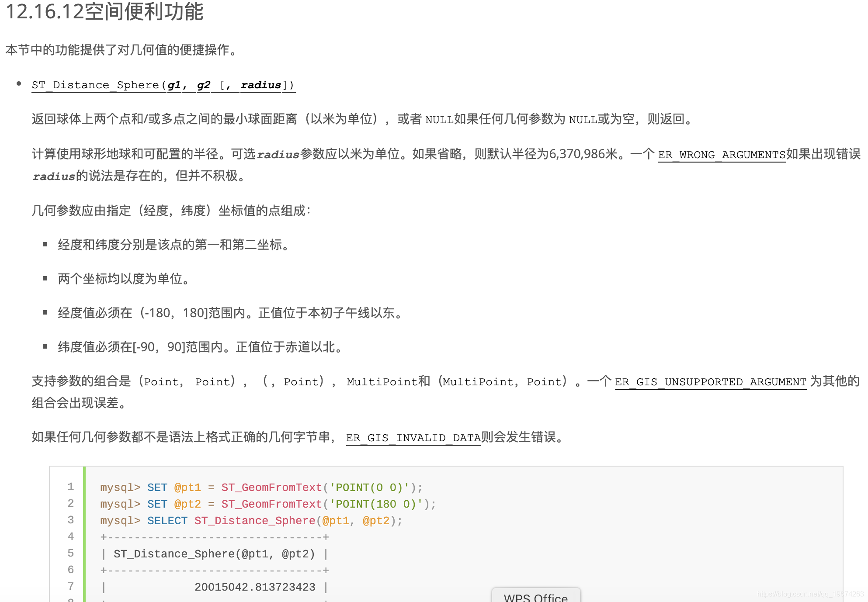Click the italic word radius before 的说法是存在的
The height and width of the screenshot is (602, 868).
[54, 176]
